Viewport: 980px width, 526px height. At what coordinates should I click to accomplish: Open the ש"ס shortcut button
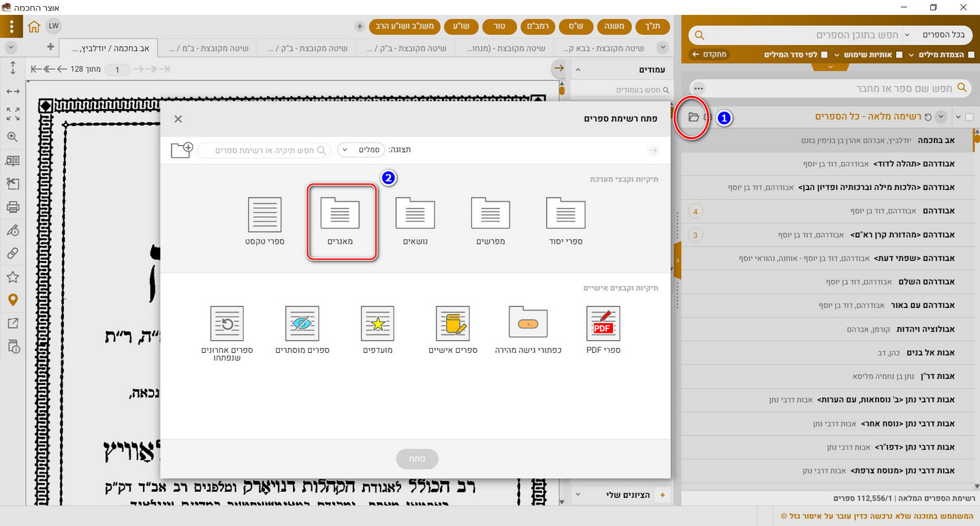point(577,27)
